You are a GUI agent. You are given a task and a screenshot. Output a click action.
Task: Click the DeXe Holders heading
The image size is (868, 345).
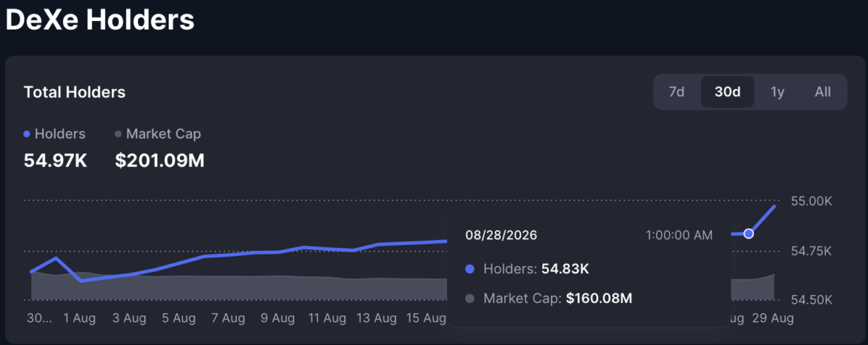coord(100,20)
